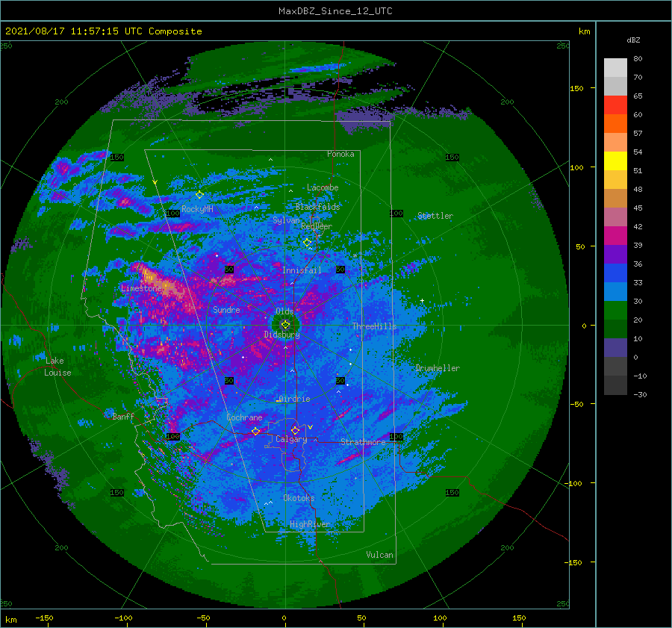Click the MaxDBZ_Since_12_UTC title text
Viewport: 672px width, 628px height.
point(335,11)
